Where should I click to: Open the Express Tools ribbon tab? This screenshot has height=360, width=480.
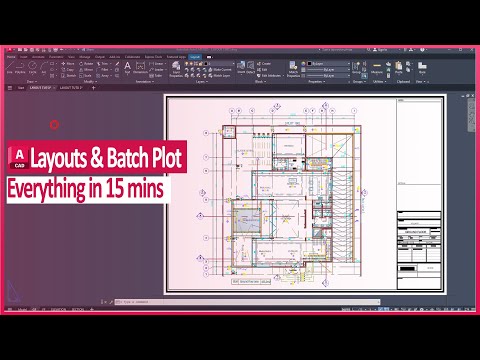coord(153,57)
